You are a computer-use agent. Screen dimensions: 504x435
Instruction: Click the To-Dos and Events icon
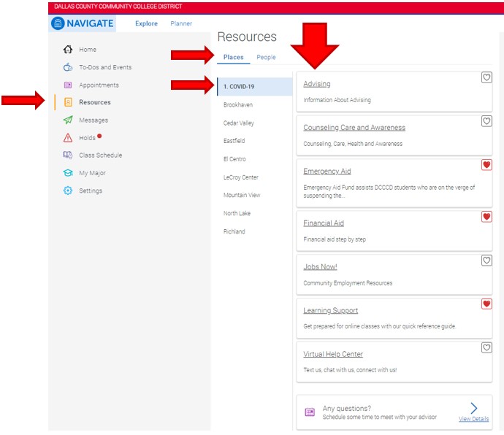[x=68, y=67]
